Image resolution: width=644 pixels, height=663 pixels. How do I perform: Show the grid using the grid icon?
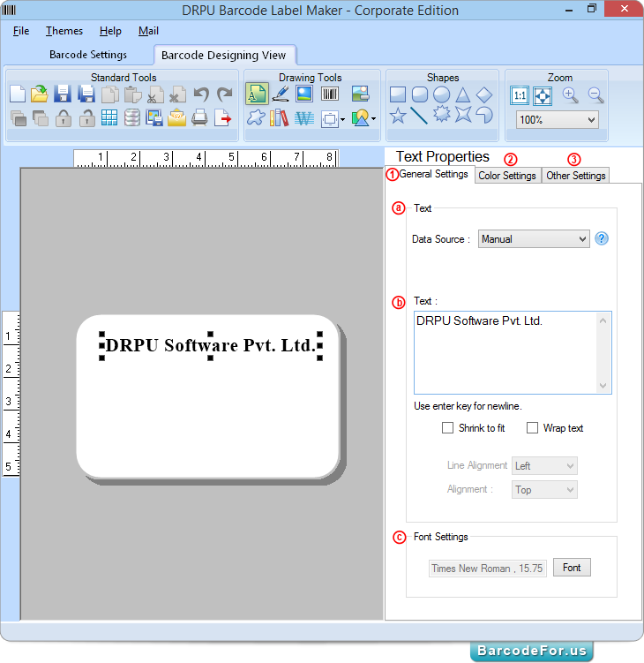pos(109,118)
